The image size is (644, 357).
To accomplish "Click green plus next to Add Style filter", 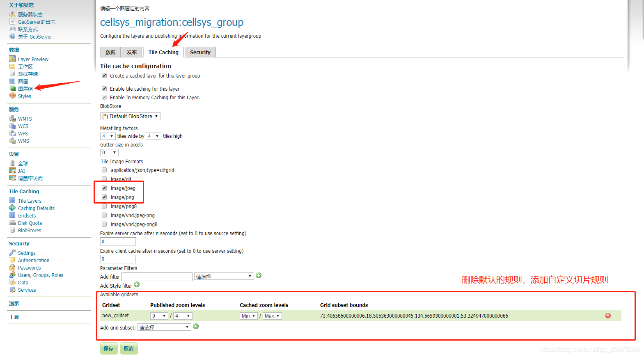I will pos(137,285).
